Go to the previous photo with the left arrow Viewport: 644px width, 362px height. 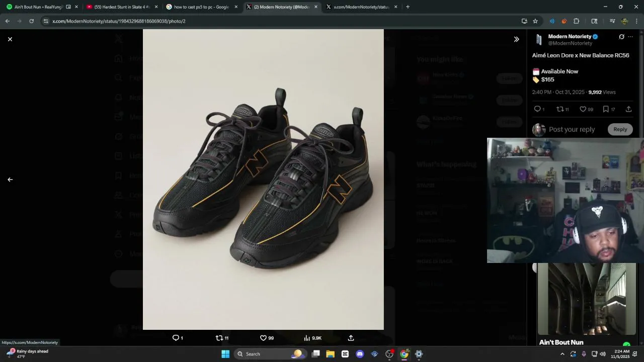(x=10, y=179)
